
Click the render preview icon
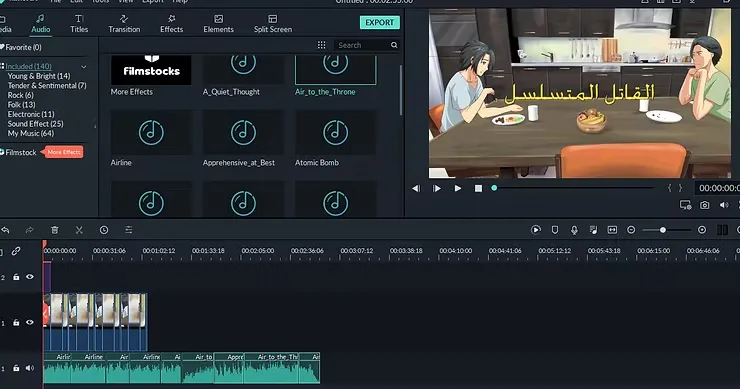pos(536,230)
